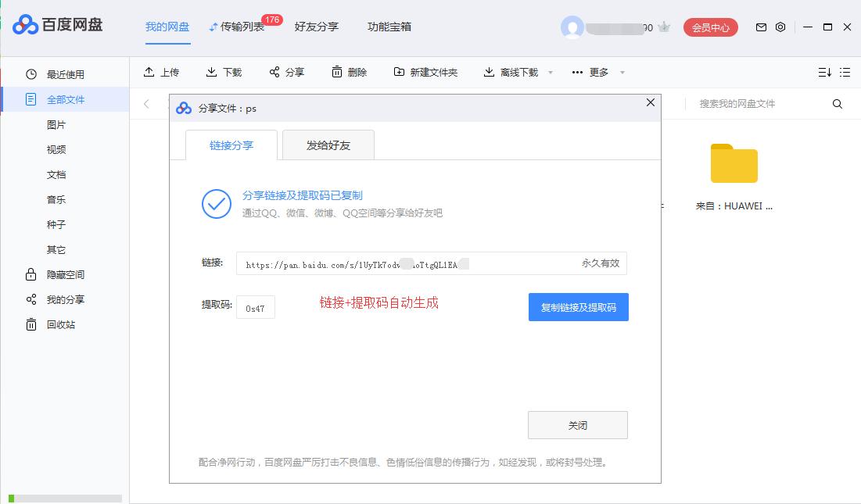Switch to the 发给好友 tab
The image size is (861, 504).
[x=328, y=145]
